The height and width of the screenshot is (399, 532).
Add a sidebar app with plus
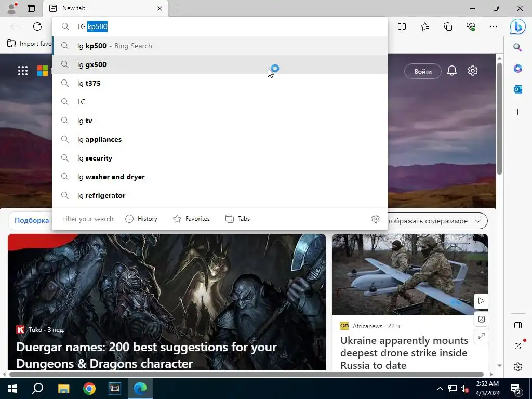(517, 112)
